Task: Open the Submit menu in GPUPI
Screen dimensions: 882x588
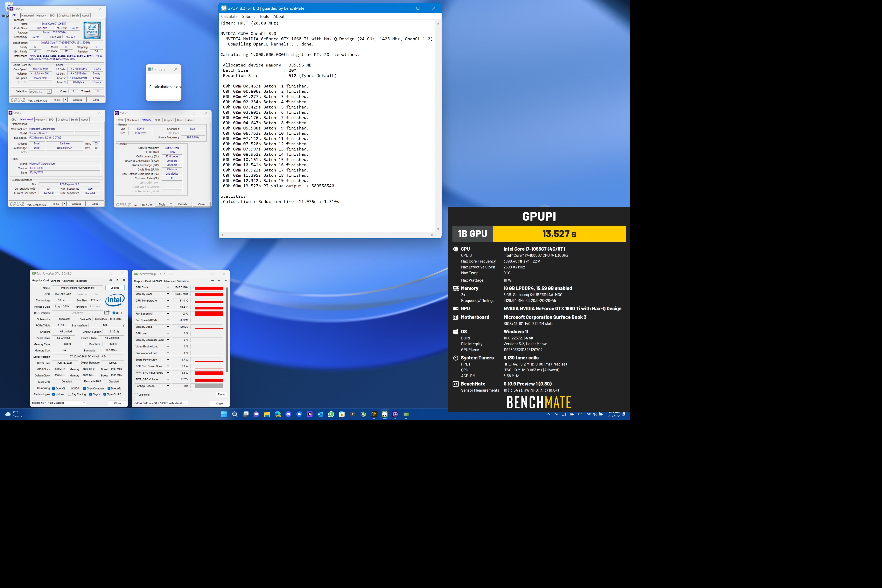Action: 248,17
